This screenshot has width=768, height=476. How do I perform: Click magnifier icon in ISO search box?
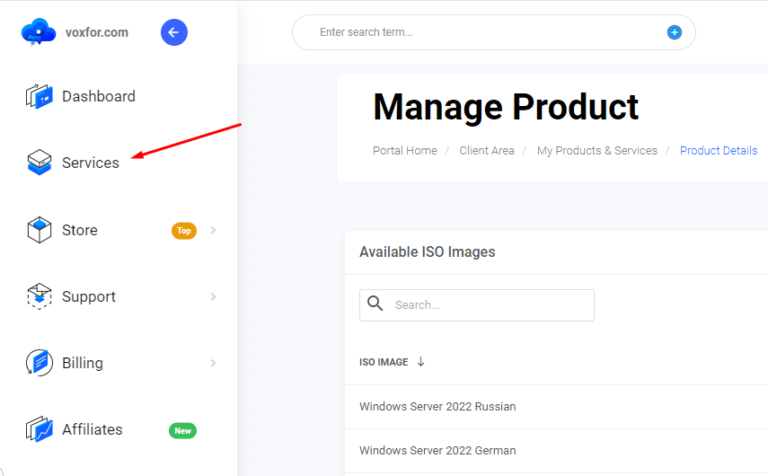pyautogui.click(x=376, y=304)
